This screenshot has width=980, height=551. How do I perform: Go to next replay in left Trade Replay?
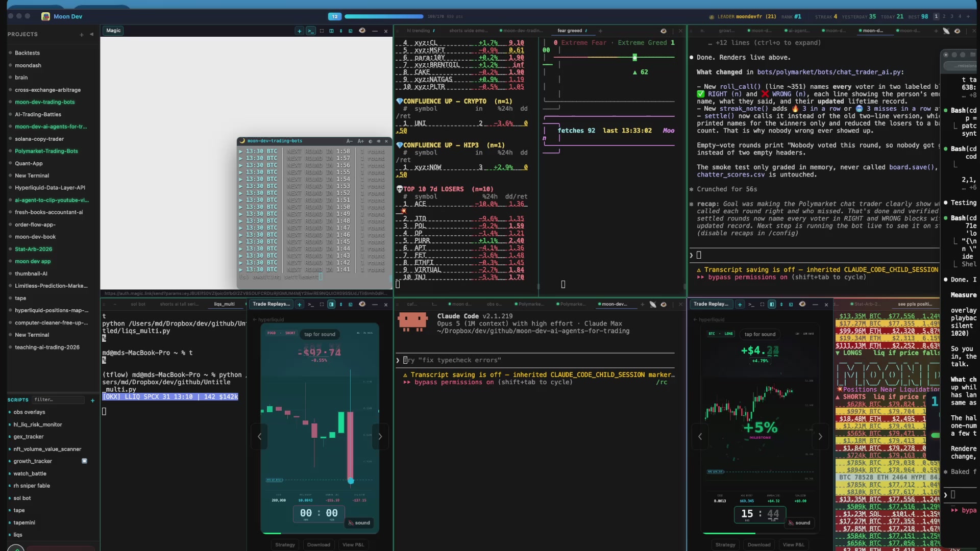[380, 436]
